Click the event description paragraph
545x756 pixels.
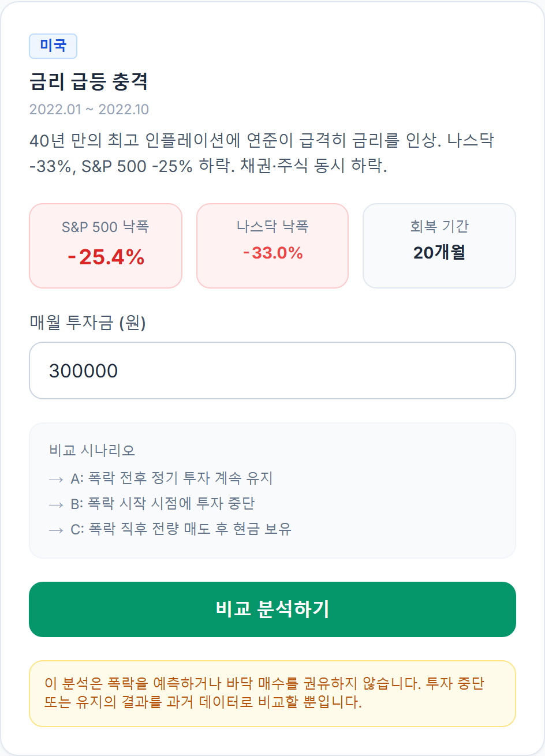click(262, 153)
